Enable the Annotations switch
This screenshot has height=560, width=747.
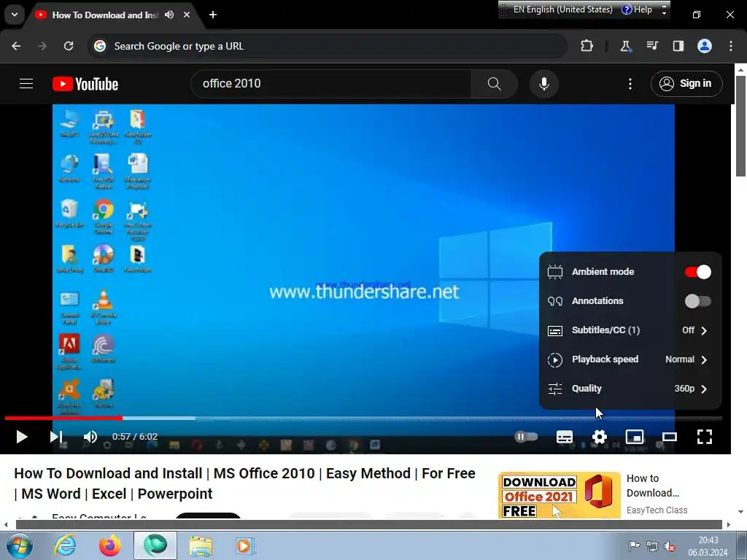(697, 301)
